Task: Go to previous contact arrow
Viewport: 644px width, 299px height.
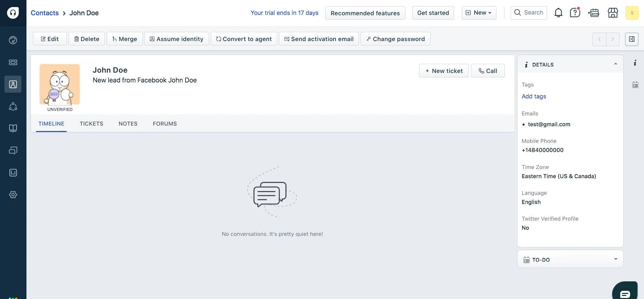Action: click(599, 39)
